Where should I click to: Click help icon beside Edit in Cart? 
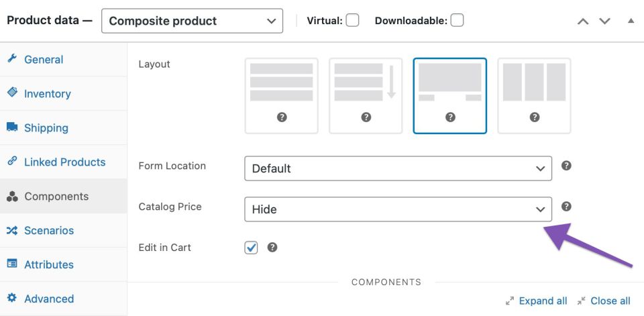(272, 248)
